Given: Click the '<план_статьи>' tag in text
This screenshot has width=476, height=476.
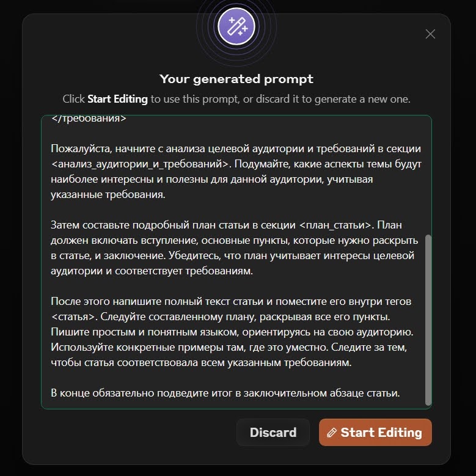Looking at the screenshot, I should tap(335, 225).
